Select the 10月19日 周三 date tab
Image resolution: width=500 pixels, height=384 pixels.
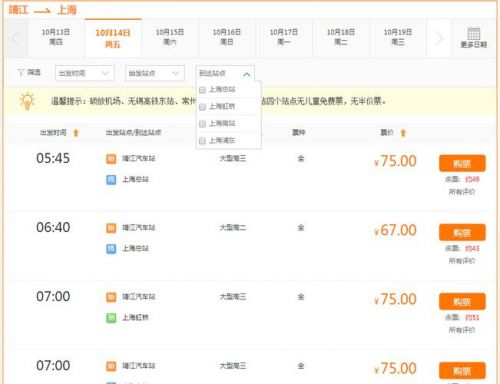click(398, 37)
